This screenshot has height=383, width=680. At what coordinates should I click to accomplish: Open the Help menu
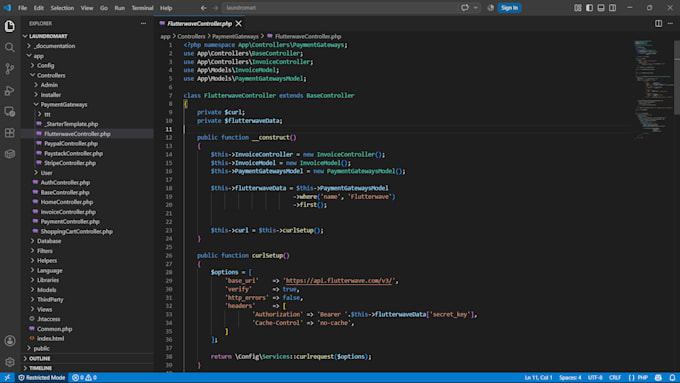pyautogui.click(x=166, y=8)
